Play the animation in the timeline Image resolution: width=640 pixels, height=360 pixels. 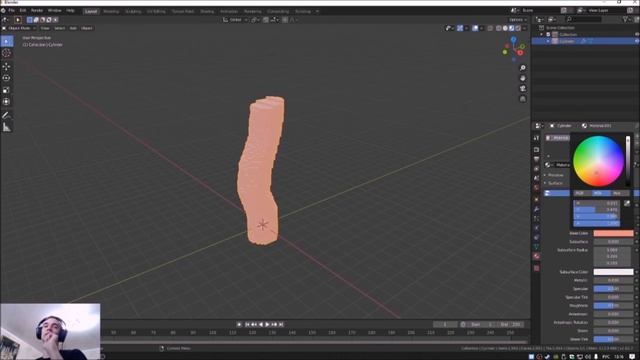point(267,324)
